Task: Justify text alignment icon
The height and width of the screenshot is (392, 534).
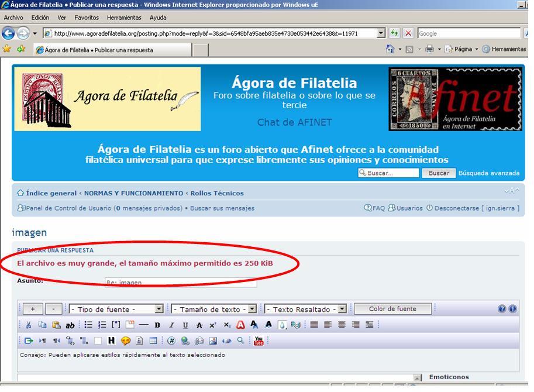Action: tap(314, 325)
